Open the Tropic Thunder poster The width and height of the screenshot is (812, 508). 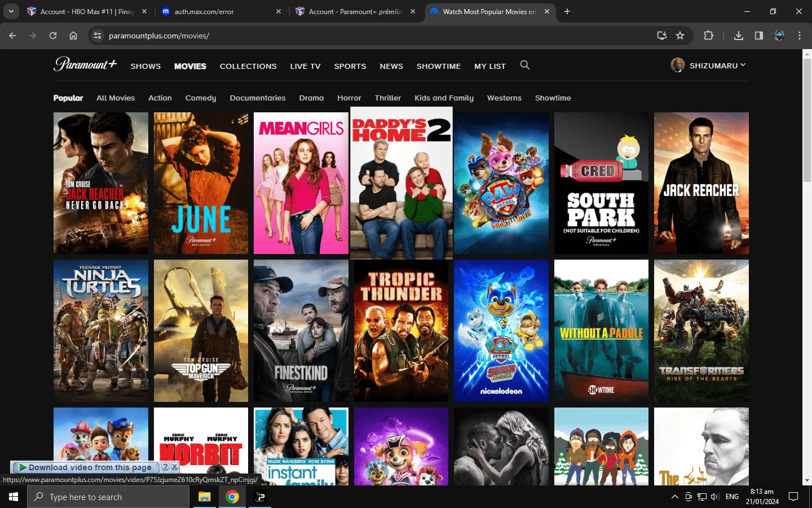coord(401,331)
